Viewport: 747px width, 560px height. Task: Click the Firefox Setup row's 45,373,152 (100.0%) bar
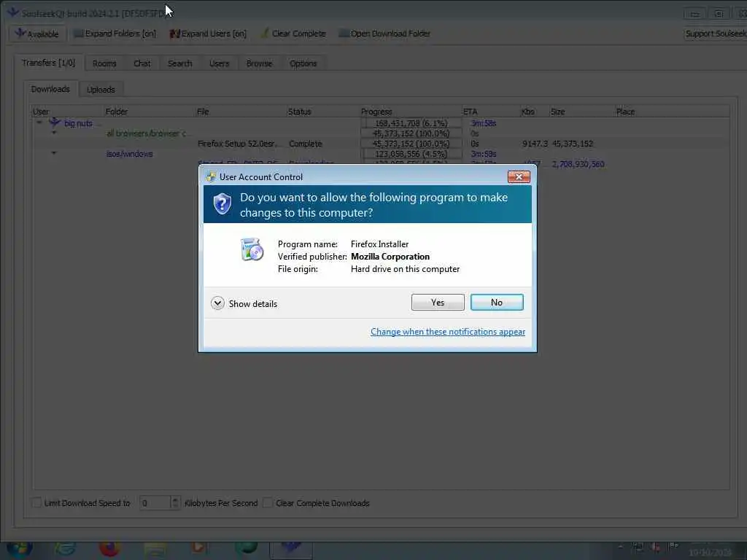(411, 144)
